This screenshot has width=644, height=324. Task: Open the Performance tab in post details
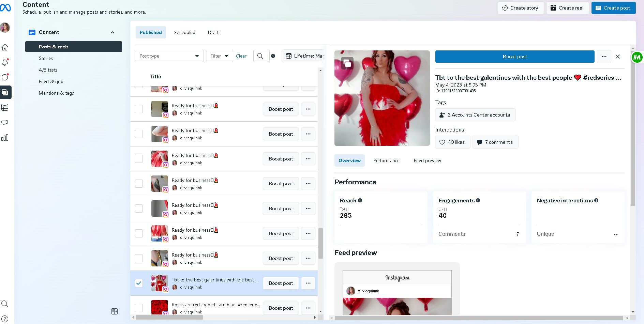click(386, 160)
